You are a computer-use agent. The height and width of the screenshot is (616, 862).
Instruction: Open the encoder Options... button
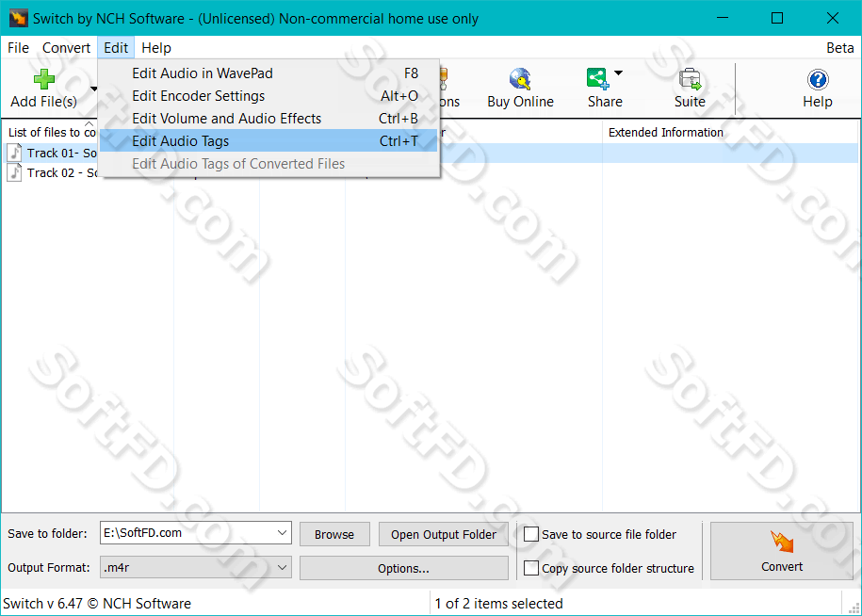pyautogui.click(x=403, y=568)
